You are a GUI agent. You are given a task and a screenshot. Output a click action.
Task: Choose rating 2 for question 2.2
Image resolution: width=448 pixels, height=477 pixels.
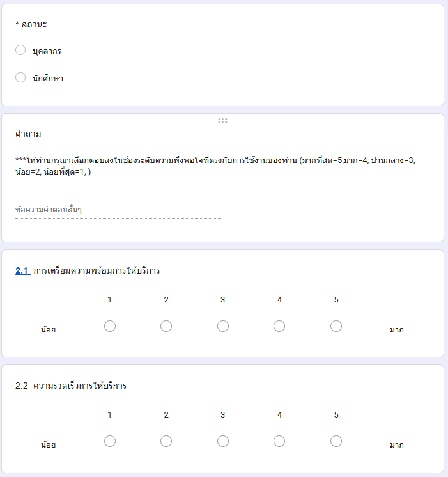point(166,441)
